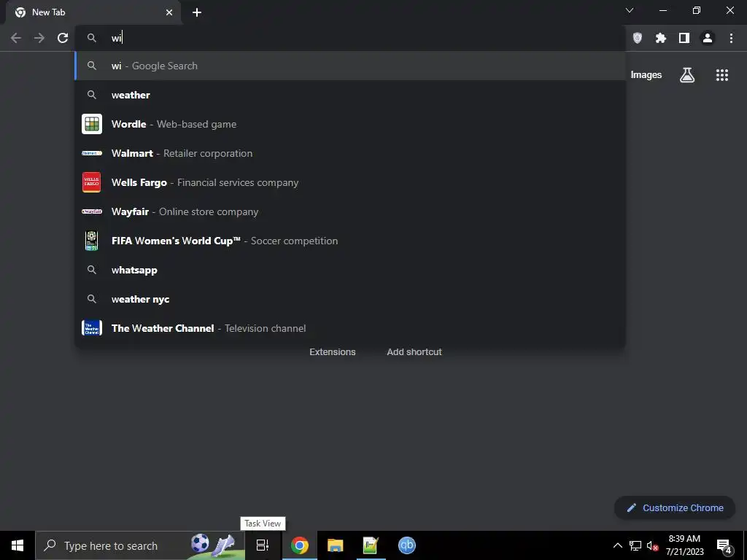Image resolution: width=747 pixels, height=560 pixels.
Task: Close the New Tab tab
Action: coord(169,12)
